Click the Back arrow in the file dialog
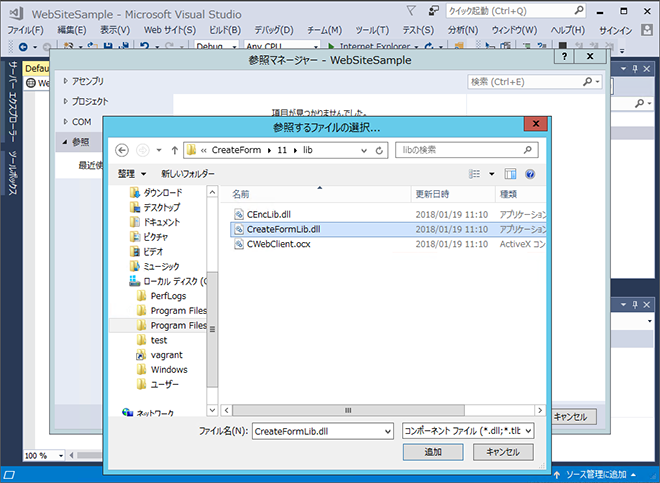The width and height of the screenshot is (660, 483). tap(122, 150)
